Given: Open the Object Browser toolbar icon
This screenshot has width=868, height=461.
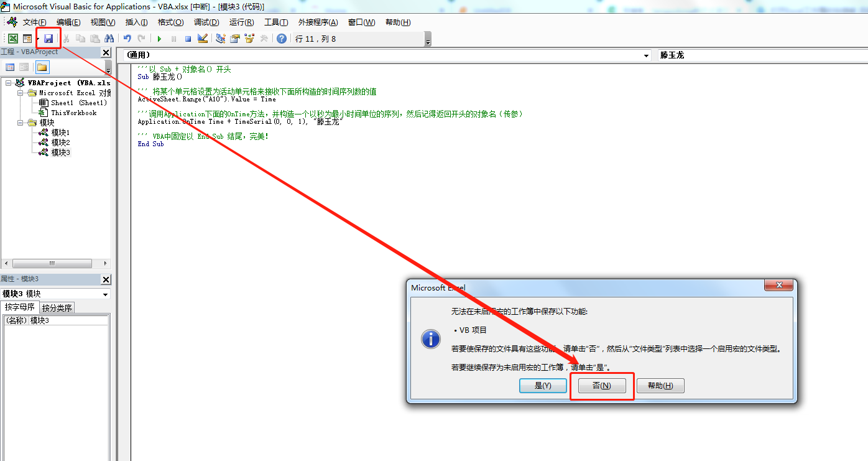Looking at the screenshot, I should [x=249, y=39].
